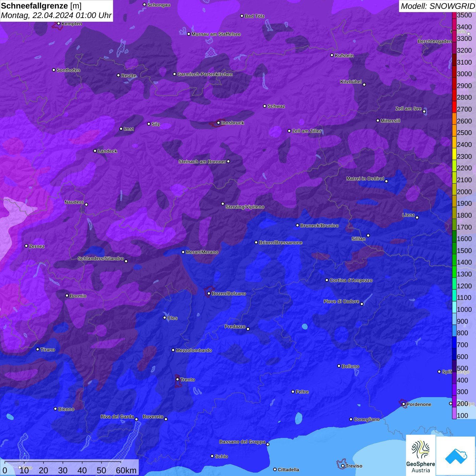Screen dimensions: 476x476
Task: Click the Riva del Garda label
Action: coord(117,417)
